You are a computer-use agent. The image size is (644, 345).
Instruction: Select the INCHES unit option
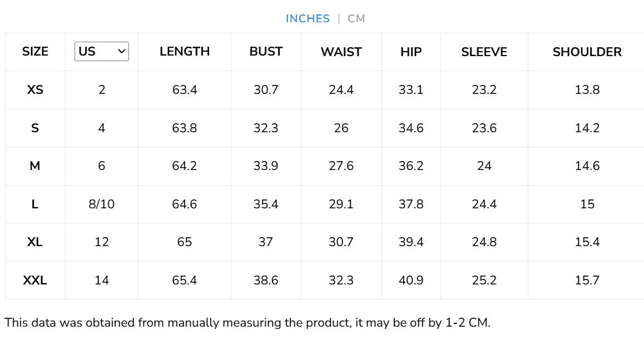[308, 18]
